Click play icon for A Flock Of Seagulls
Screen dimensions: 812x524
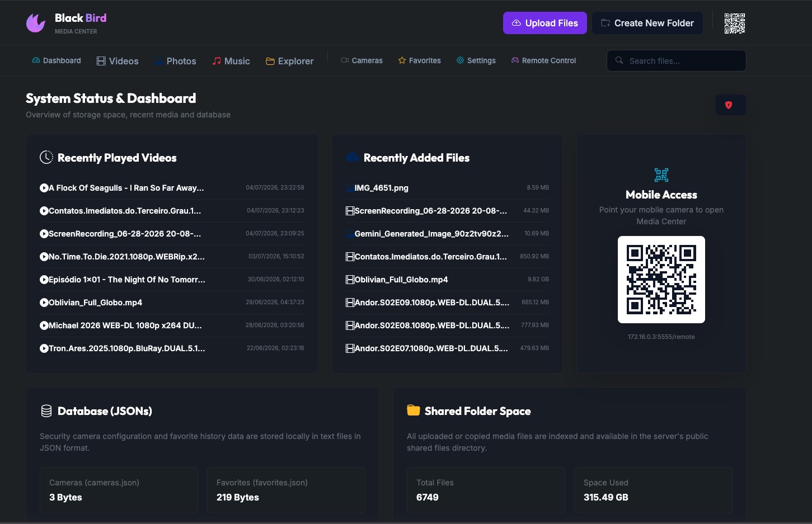tap(44, 188)
